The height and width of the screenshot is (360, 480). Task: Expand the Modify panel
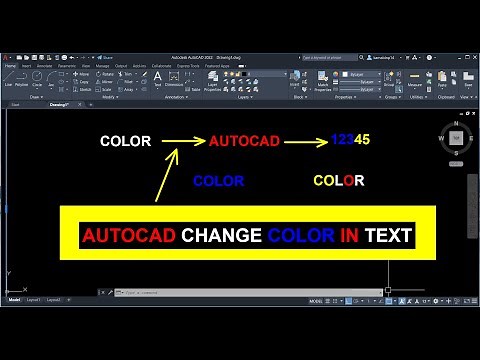110,97
